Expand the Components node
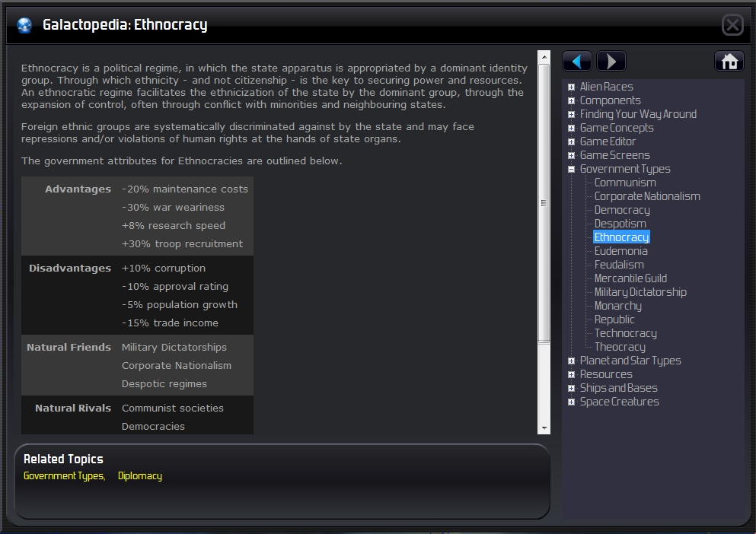756x534 pixels. (x=571, y=100)
